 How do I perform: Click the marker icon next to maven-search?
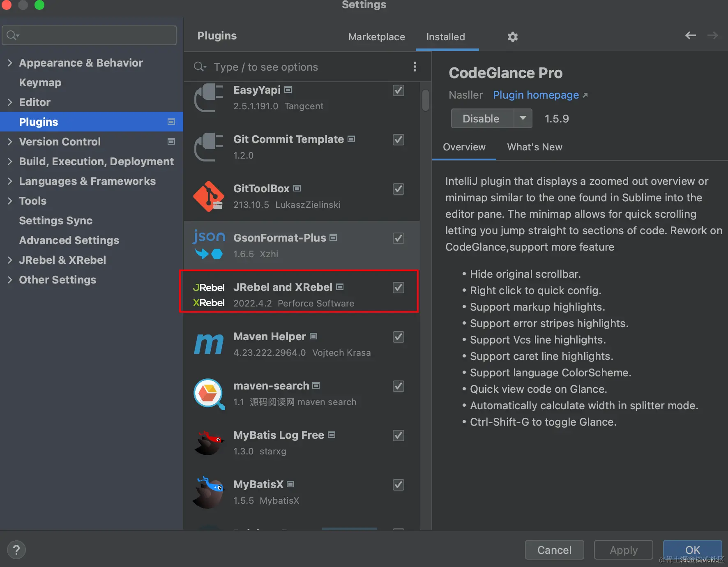(316, 385)
